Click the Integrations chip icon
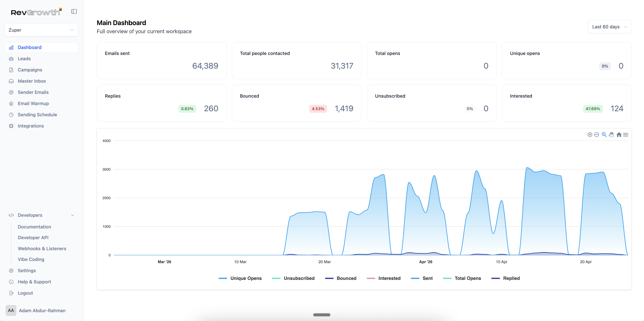The image size is (644, 321). coord(11,126)
